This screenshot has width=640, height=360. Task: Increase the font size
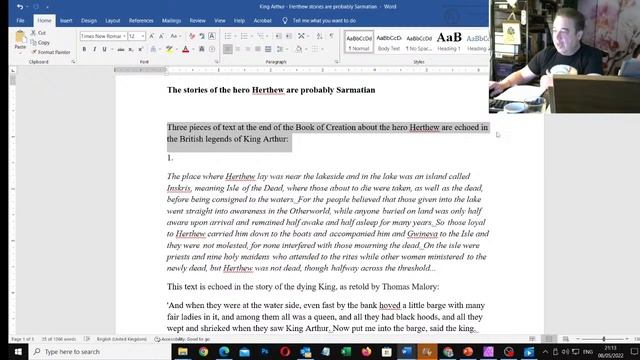pos(152,36)
